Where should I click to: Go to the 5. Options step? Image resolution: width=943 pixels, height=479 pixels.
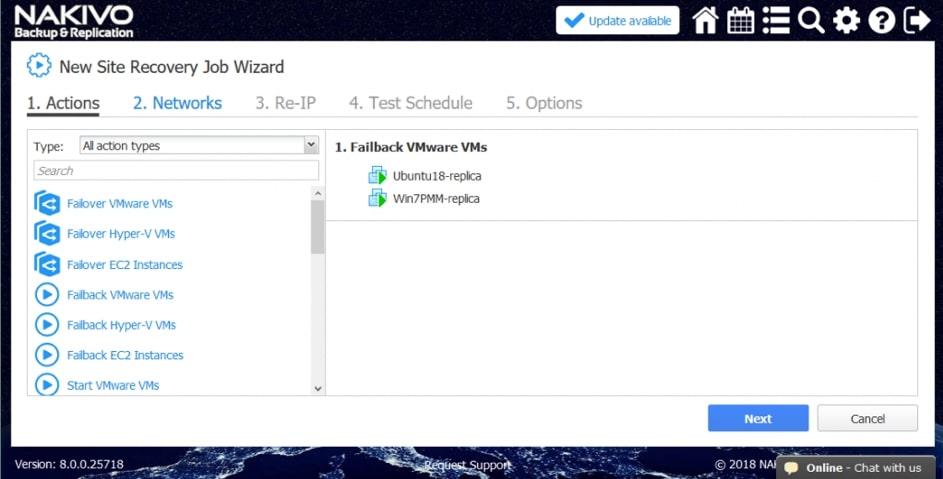pyautogui.click(x=543, y=103)
